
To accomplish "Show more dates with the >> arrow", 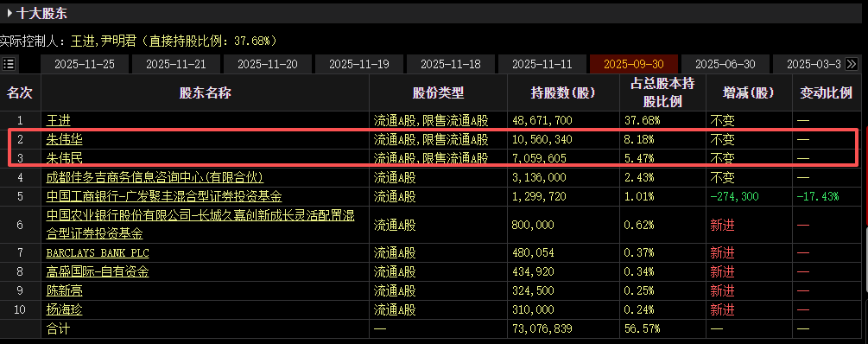I will pyautogui.click(x=852, y=64).
